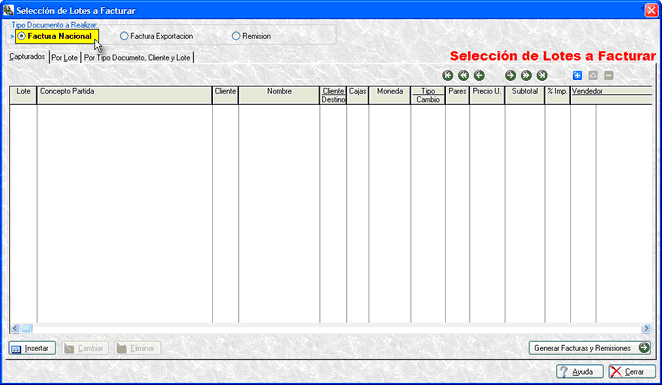Click the Cambiar button
The image size is (662, 385).
[85, 348]
